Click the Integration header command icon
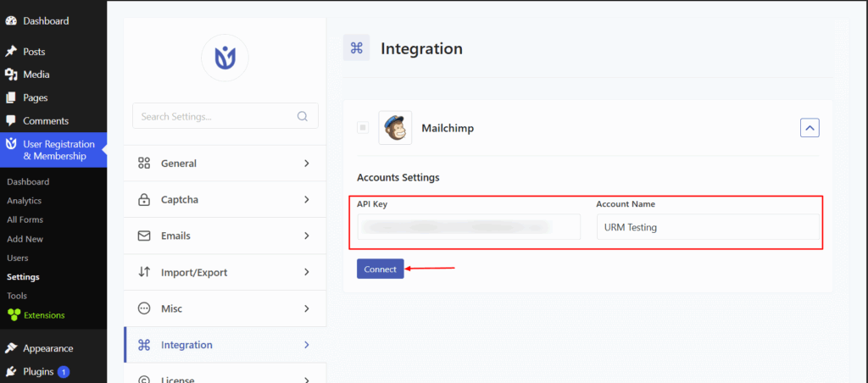868x383 pixels. (357, 48)
